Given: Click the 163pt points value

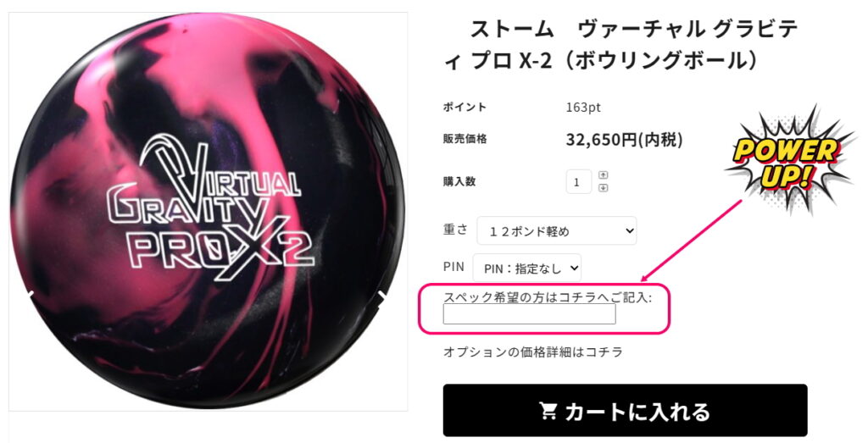Looking at the screenshot, I should point(583,108).
